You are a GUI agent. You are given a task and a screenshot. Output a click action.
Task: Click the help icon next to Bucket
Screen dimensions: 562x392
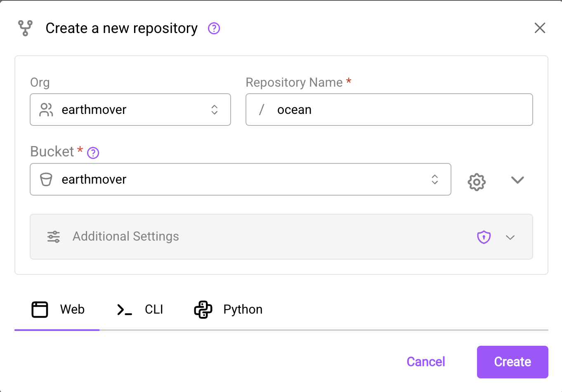93,153
